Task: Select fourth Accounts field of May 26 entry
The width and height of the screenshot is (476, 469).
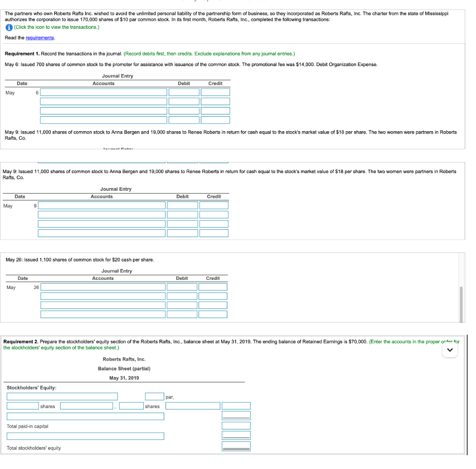Action: point(103,315)
